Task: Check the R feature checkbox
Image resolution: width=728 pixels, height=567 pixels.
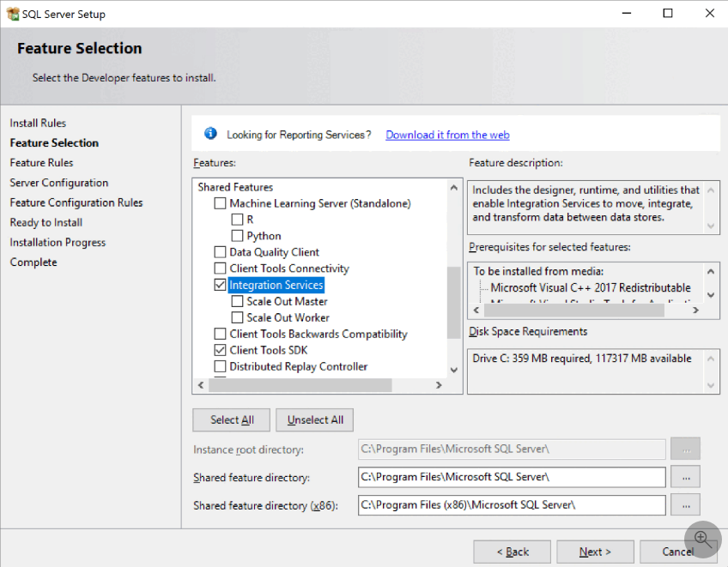Action: 237,220
